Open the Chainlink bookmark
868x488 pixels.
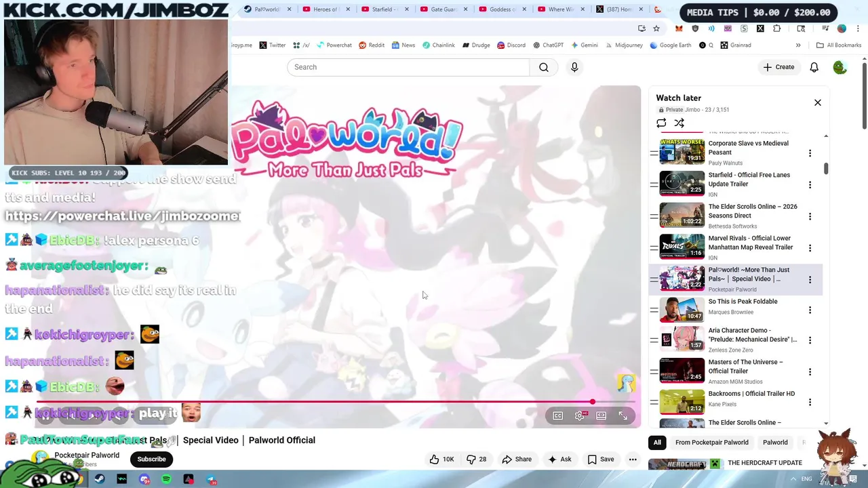[x=438, y=45]
